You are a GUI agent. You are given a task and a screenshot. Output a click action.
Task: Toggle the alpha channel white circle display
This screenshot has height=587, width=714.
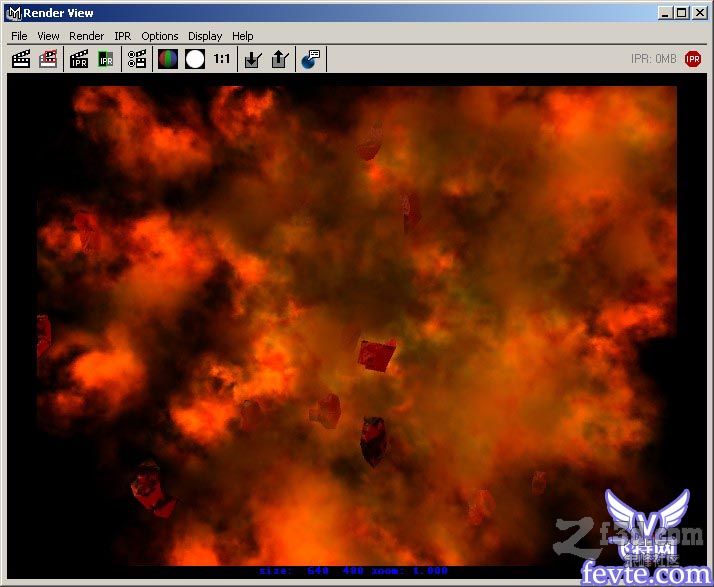pyautogui.click(x=195, y=59)
